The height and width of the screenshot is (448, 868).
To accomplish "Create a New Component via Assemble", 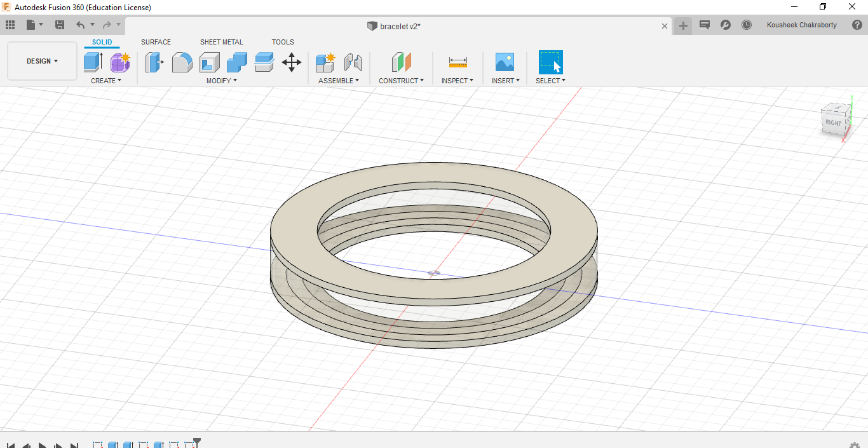I will [x=325, y=62].
